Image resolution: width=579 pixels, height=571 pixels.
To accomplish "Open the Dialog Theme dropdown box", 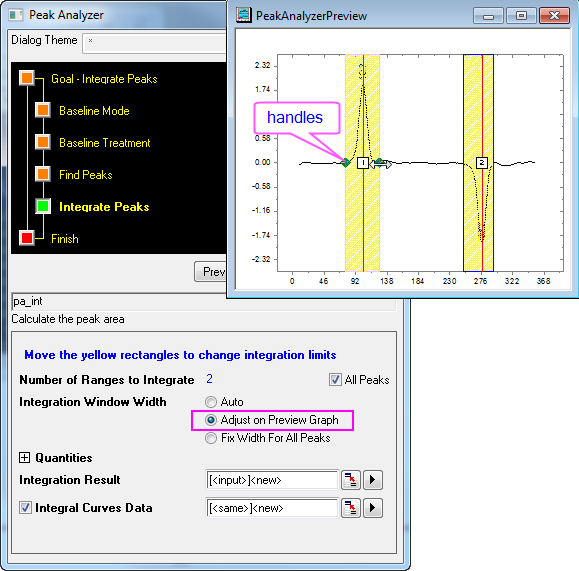I will coord(154,43).
